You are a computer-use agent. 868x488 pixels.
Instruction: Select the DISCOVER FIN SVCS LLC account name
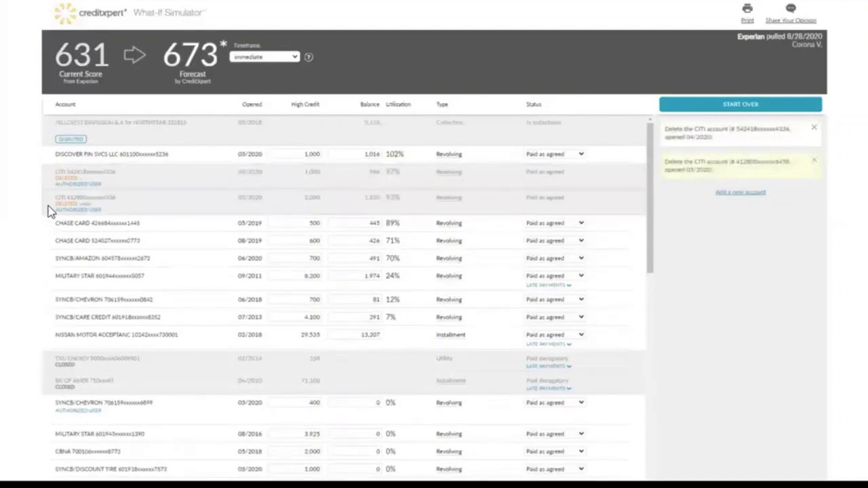coord(112,154)
